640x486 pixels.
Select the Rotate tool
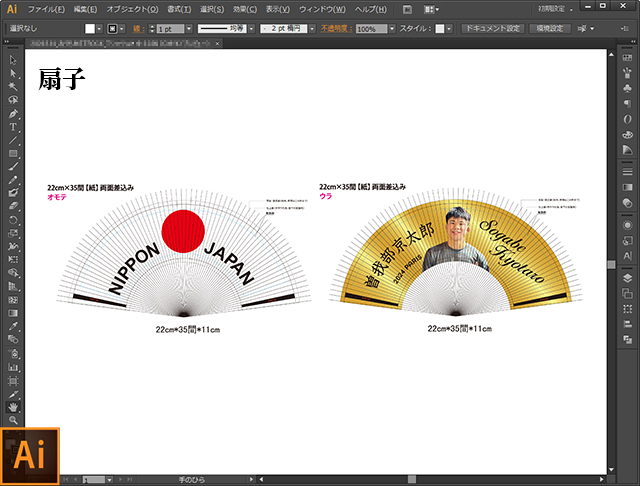tap(13, 220)
